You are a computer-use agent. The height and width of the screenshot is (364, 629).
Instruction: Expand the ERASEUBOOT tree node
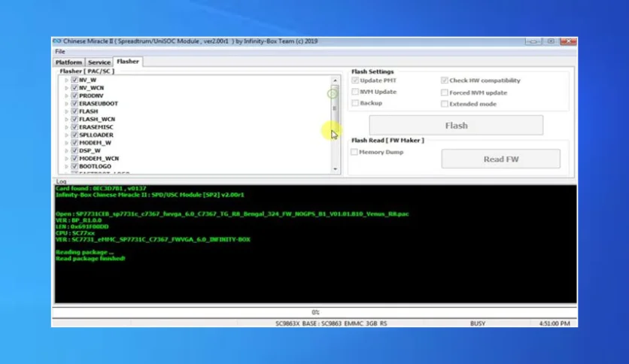(x=67, y=104)
